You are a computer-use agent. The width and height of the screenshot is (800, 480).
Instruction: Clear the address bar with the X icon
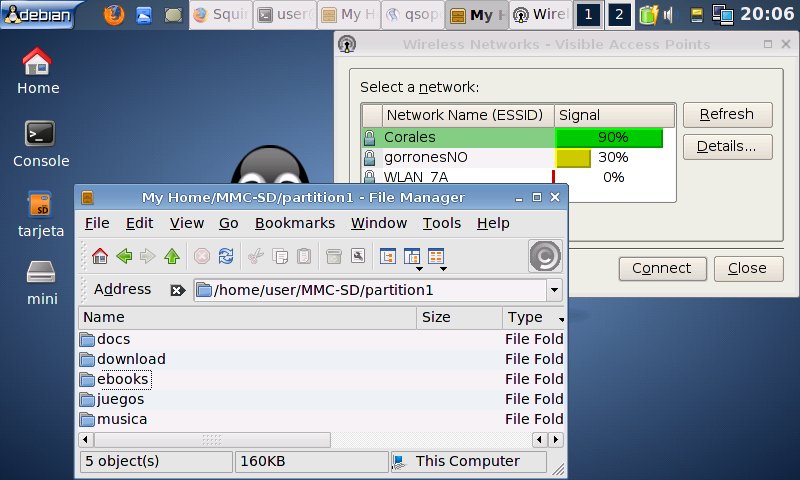[177, 290]
